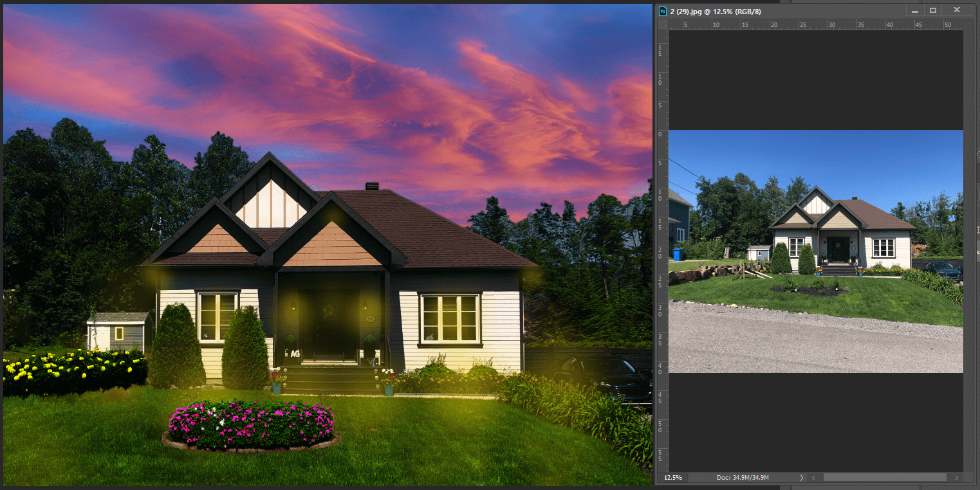Click the pink flower bed in the edited image
Viewport: 980px width, 490px height.
252,425
